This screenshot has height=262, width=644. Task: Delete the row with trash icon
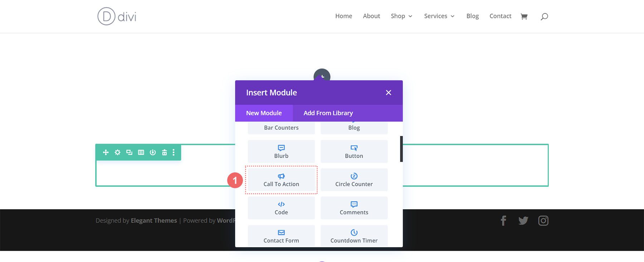pos(165,152)
